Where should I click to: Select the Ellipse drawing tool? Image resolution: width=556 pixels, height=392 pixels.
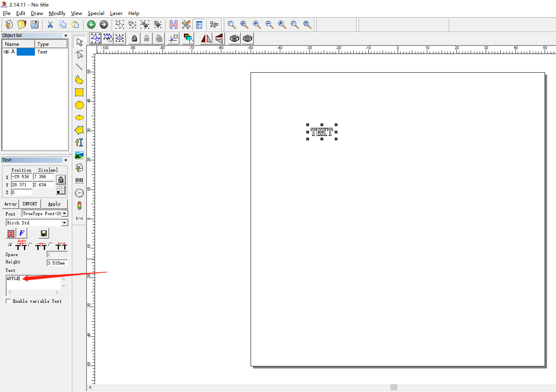click(x=79, y=118)
